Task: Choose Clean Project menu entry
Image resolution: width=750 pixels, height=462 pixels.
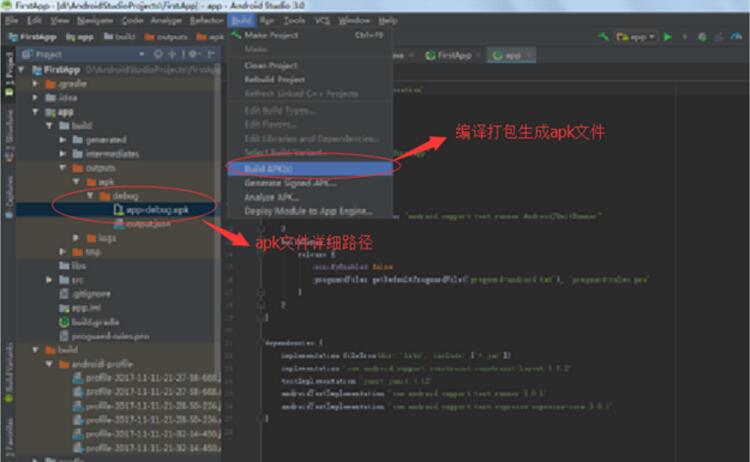Action: click(310, 66)
